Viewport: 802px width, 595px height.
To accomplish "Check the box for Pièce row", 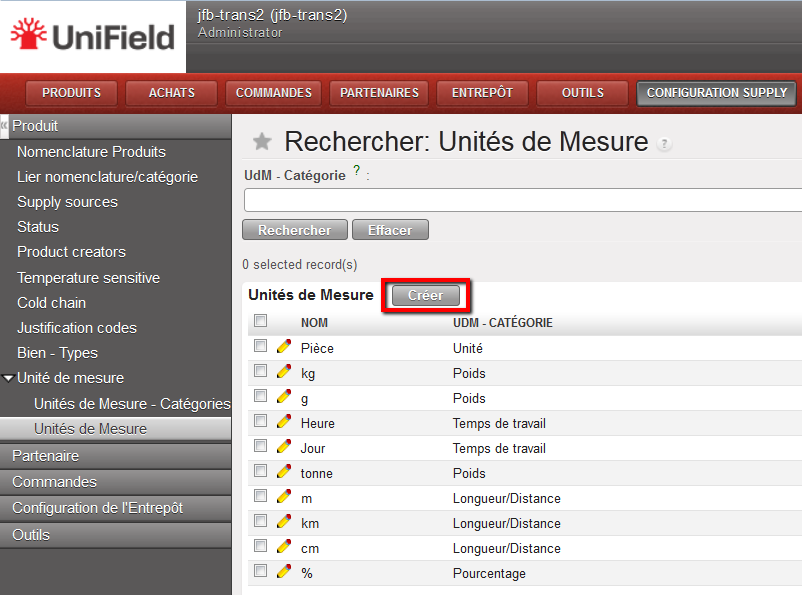I will 261,346.
